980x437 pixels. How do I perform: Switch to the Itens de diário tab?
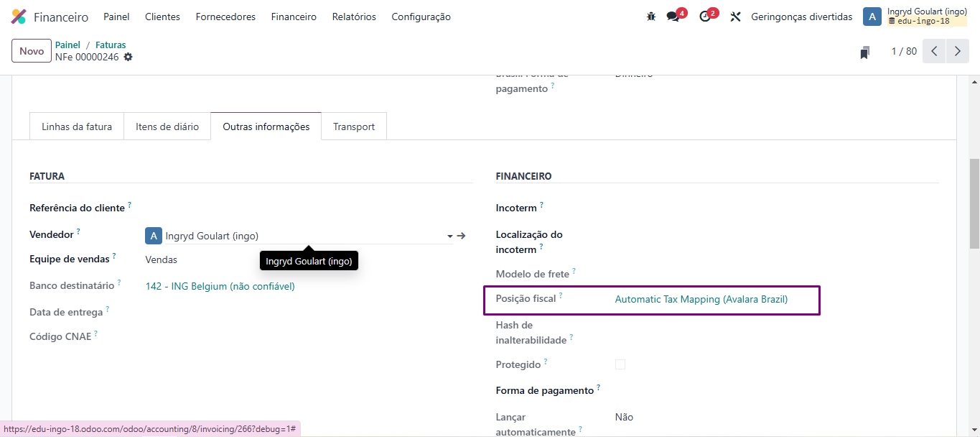pos(167,126)
